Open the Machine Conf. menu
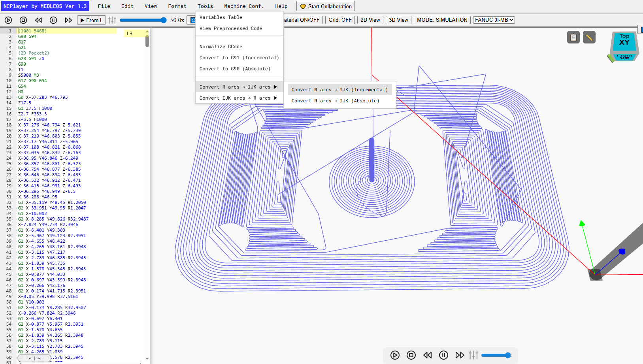 point(244,6)
